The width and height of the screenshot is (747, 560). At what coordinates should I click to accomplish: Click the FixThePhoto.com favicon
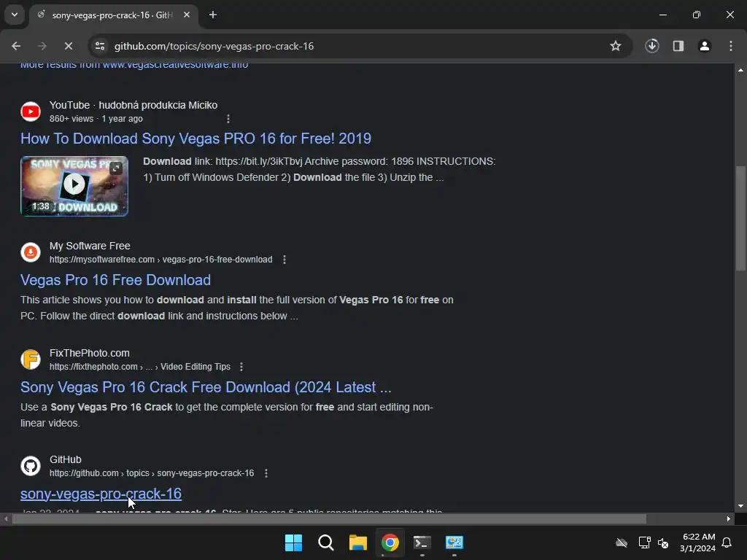[x=31, y=359]
